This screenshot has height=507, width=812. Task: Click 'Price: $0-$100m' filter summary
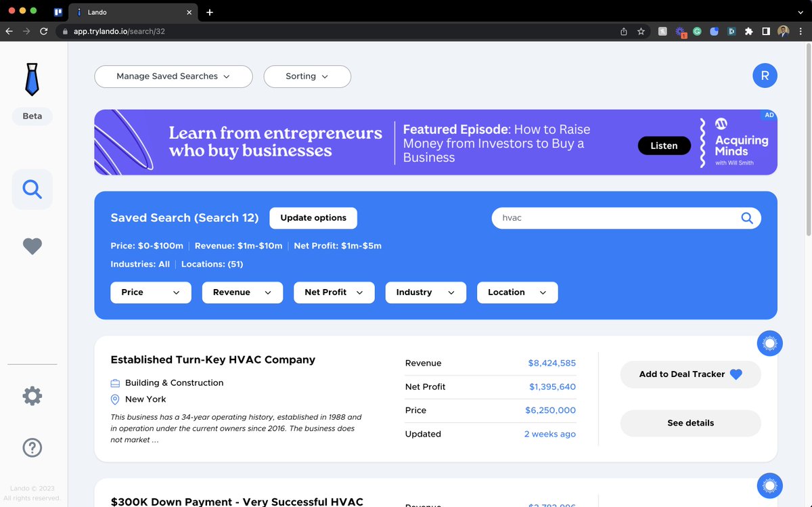coord(147,246)
